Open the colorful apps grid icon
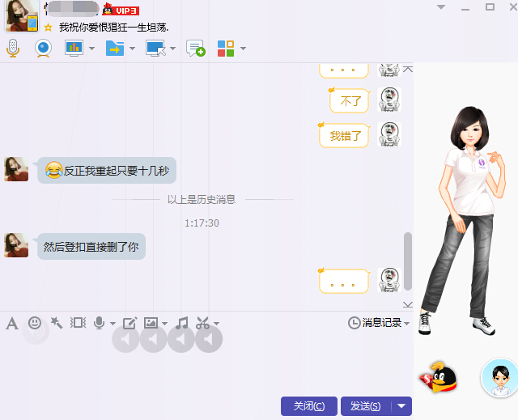 [x=226, y=49]
